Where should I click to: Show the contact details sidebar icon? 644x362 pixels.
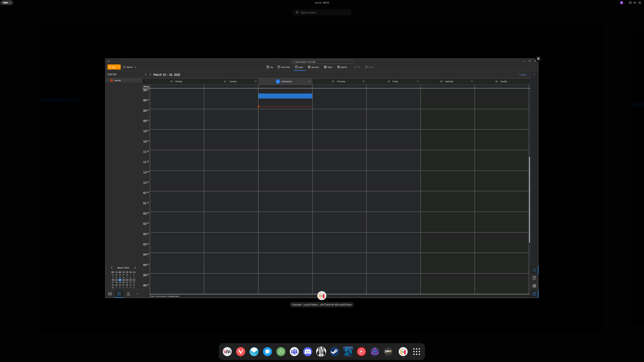(534, 270)
